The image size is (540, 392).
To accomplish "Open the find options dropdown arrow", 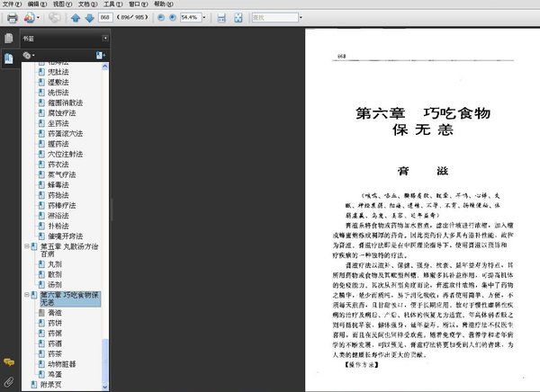I will point(301,17).
